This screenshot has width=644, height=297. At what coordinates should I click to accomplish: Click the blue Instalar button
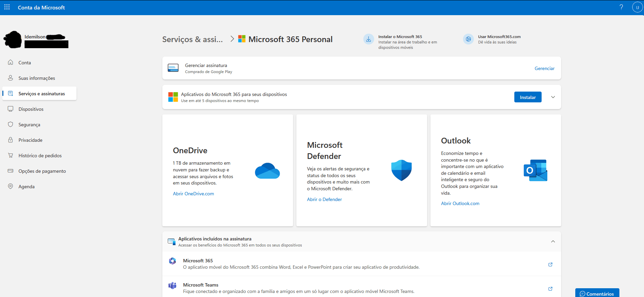point(528,97)
